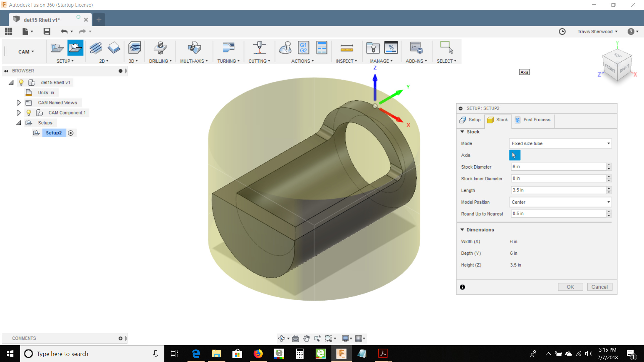Select the 2D Adaptive Clearing icon
The height and width of the screenshot is (362, 644).
pyautogui.click(x=96, y=48)
